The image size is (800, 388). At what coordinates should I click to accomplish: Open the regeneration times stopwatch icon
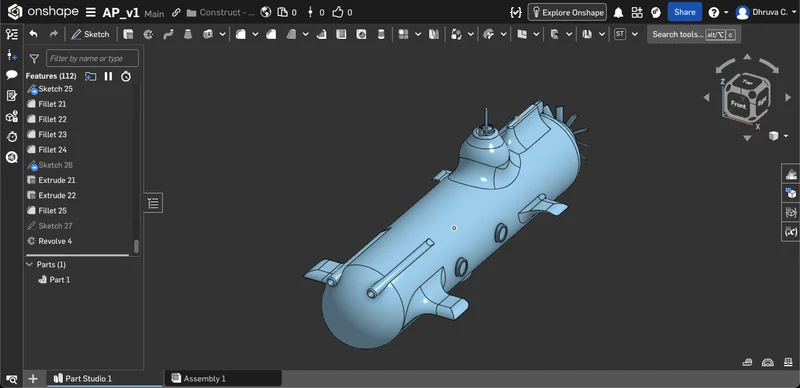126,77
